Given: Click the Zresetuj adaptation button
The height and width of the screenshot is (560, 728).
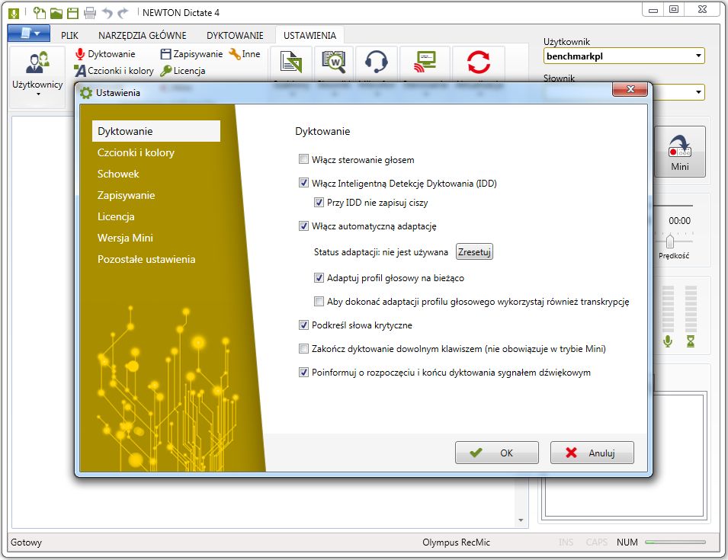Looking at the screenshot, I should click(x=474, y=252).
